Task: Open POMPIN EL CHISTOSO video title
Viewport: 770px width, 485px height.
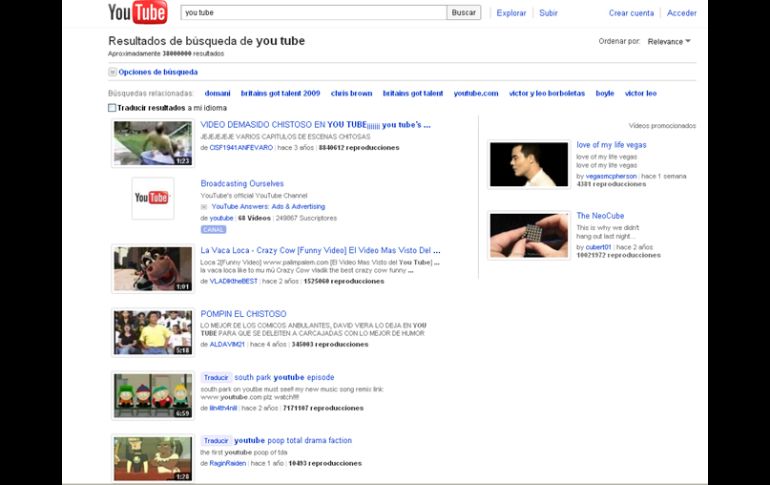Action: pyautogui.click(x=243, y=314)
